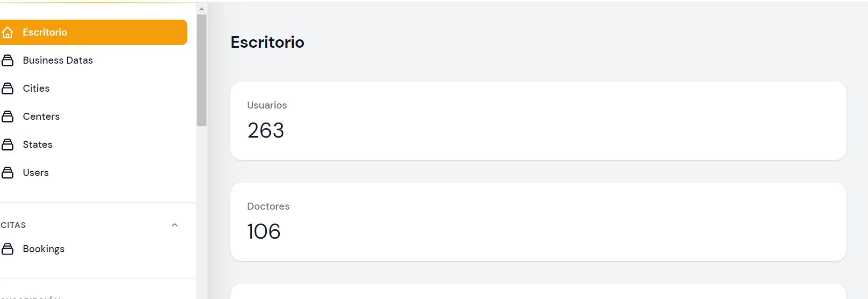Open the Escritorio sidebar label
Viewport: 868px width, 299px height.
point(45,32)
